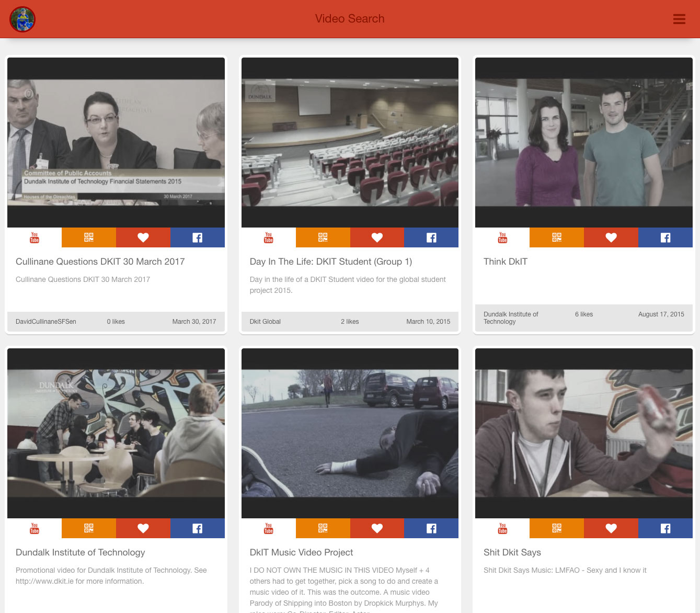Open the 'Think DkIT' title
The width and height of the screenshot is (700, 613).
(506, 262)
